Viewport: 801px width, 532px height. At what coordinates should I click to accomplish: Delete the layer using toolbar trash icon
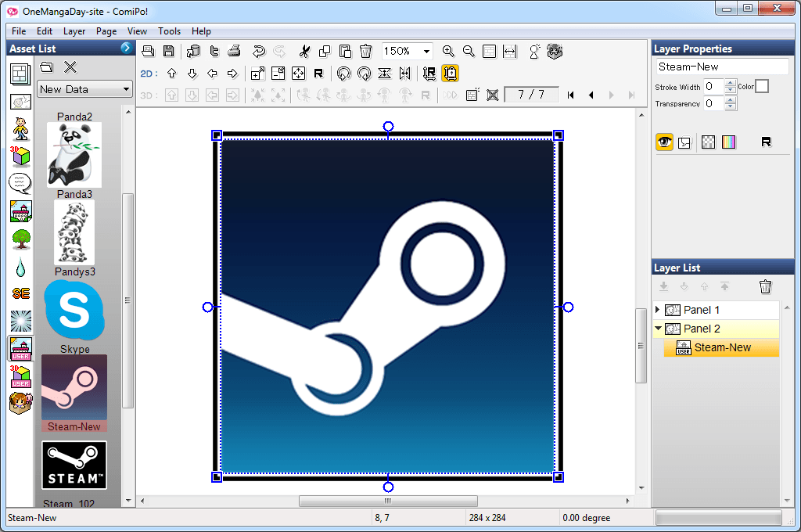pyautogui.click(x=366, y=51)
